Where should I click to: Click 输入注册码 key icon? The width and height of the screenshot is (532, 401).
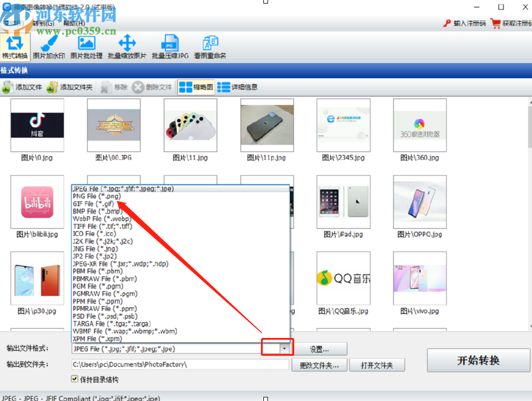(x=447, y=23)
